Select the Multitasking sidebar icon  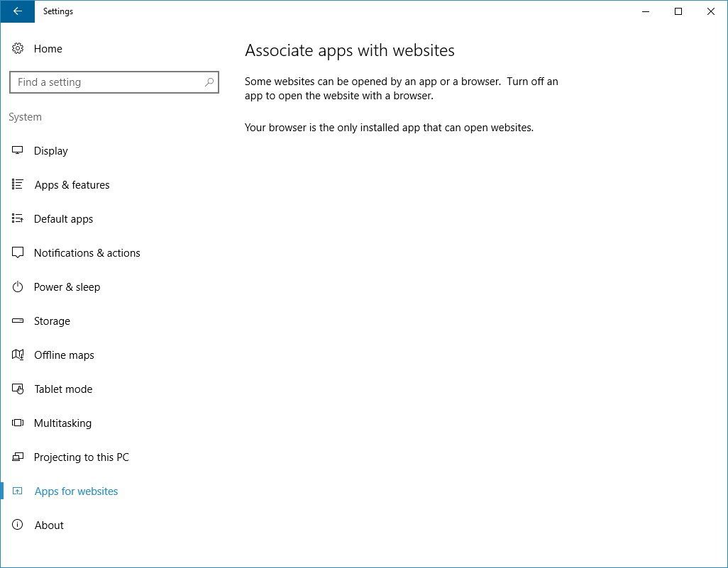(x=18, y=423)
